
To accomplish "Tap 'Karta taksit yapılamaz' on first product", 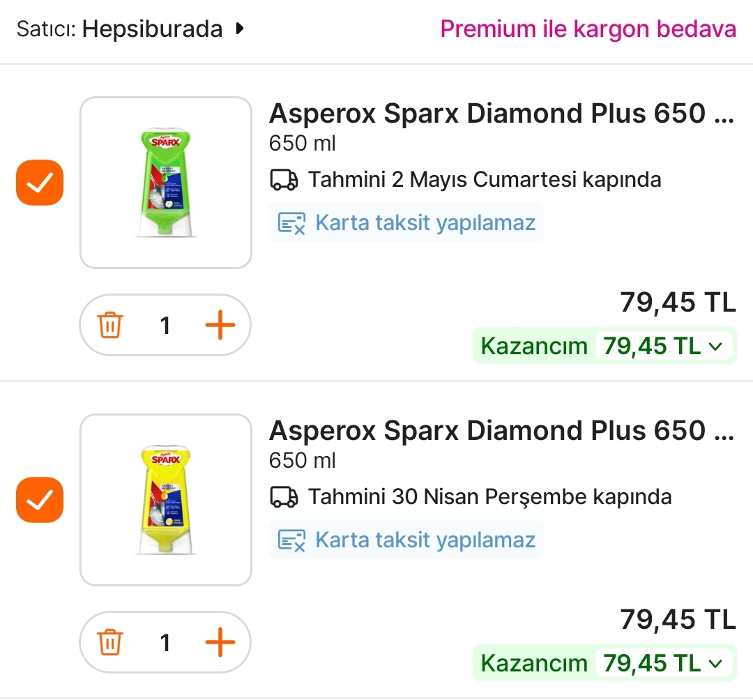I will 425,223.
